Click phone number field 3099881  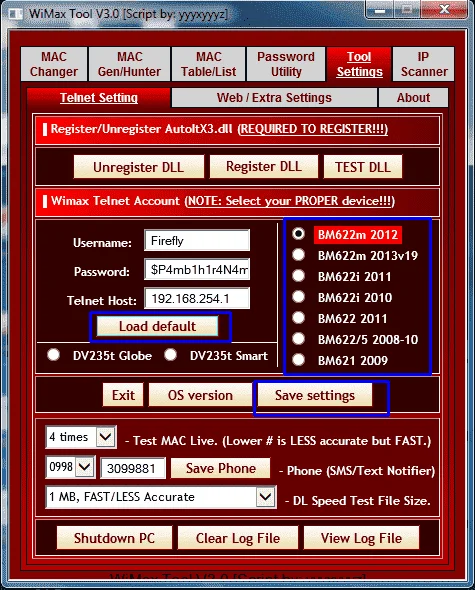click(x=133, y=468)
